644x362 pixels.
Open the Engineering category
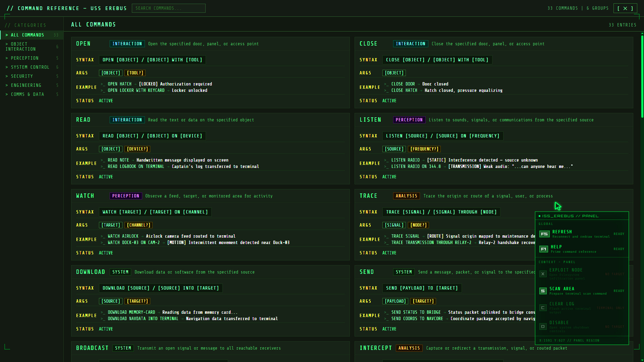pos(32,85)
